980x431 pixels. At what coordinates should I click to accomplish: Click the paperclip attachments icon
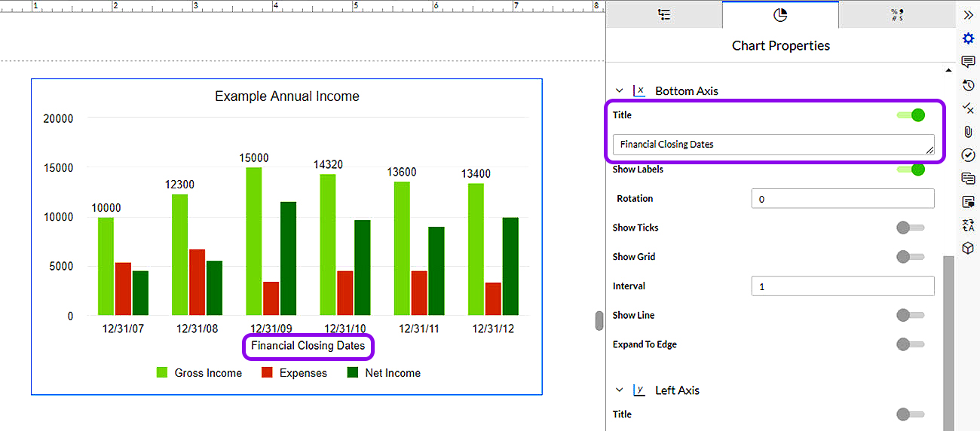click(x=969, y=132)
